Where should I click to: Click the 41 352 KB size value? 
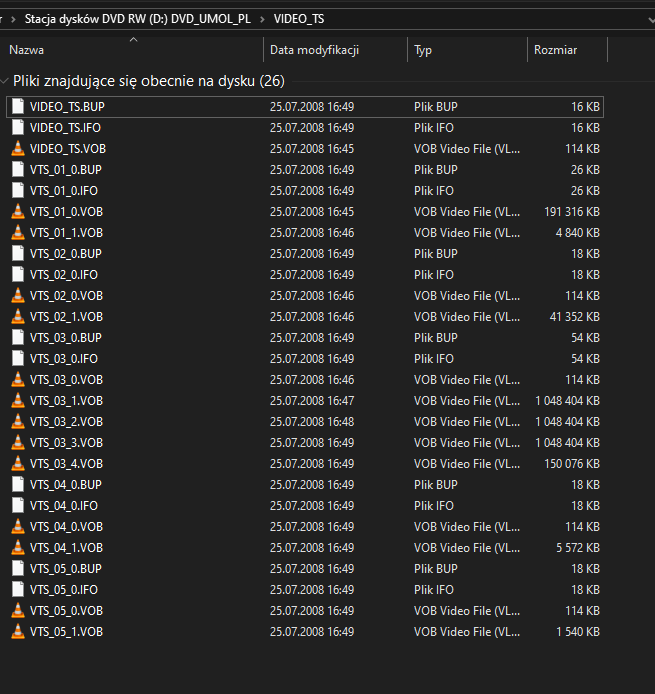coord(574,316)
